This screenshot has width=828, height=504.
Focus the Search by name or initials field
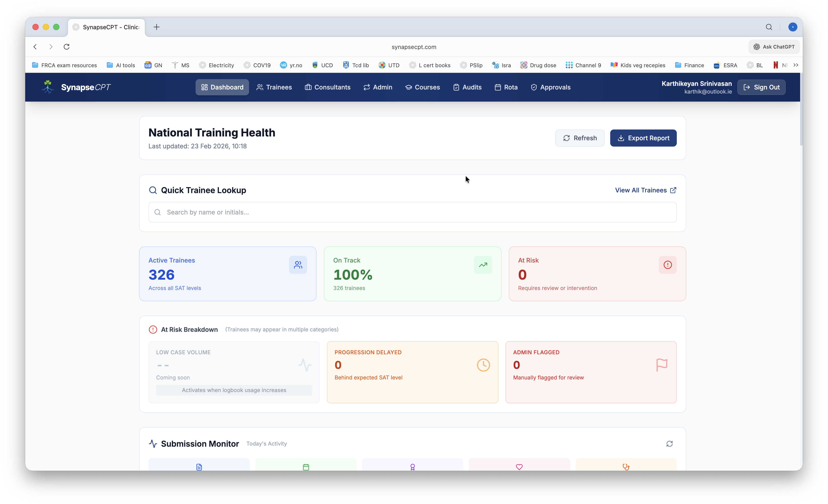(412, 212)
